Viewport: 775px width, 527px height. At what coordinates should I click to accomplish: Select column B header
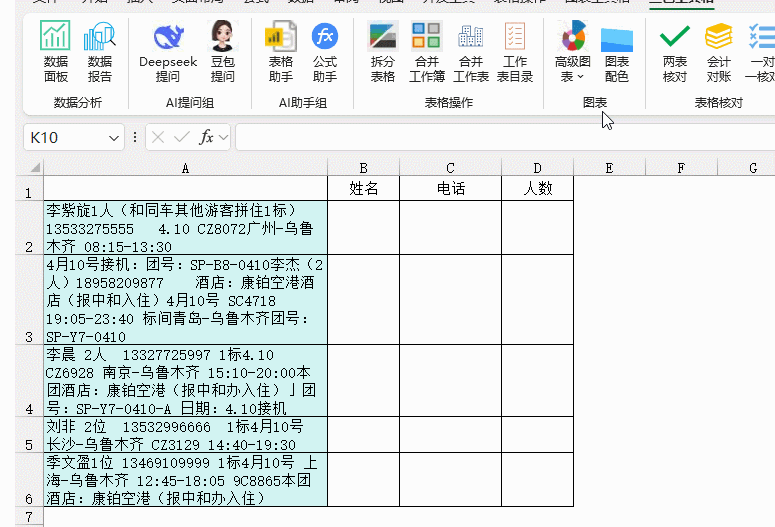pyautogui.click(x=363, y=168)
